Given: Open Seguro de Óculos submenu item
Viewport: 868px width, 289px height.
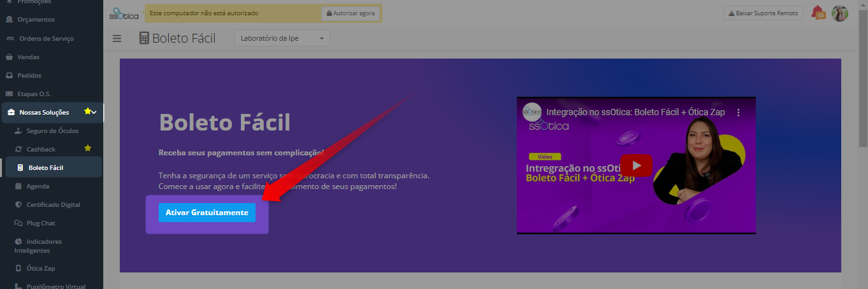Looking at the screenshot, I should [52, 130].
